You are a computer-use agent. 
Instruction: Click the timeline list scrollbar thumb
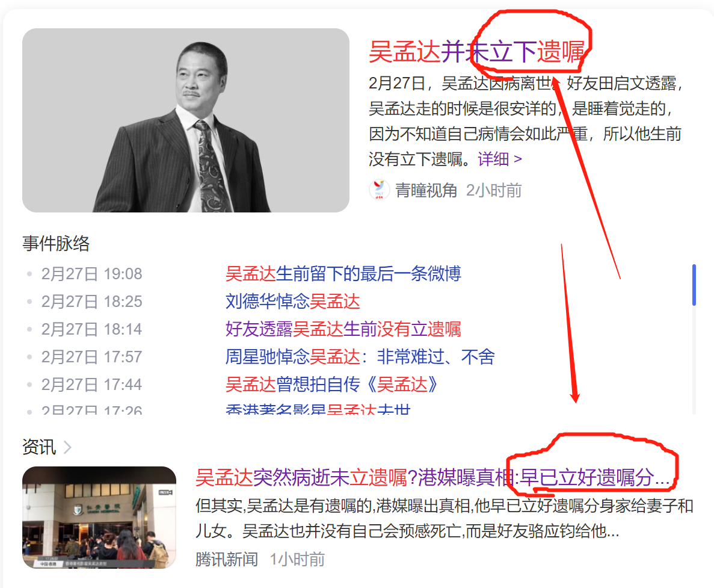(x=694, y=285)
